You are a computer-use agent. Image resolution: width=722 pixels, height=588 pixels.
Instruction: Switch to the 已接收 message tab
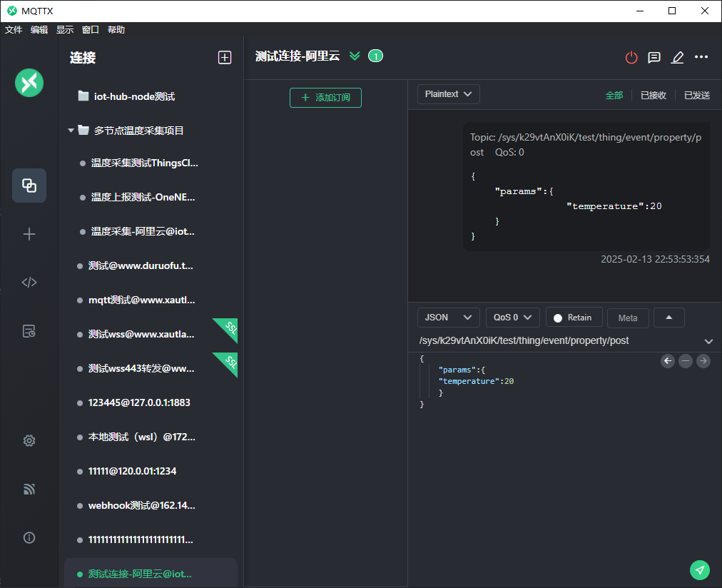pyautogui.click(x=653, y=95)
